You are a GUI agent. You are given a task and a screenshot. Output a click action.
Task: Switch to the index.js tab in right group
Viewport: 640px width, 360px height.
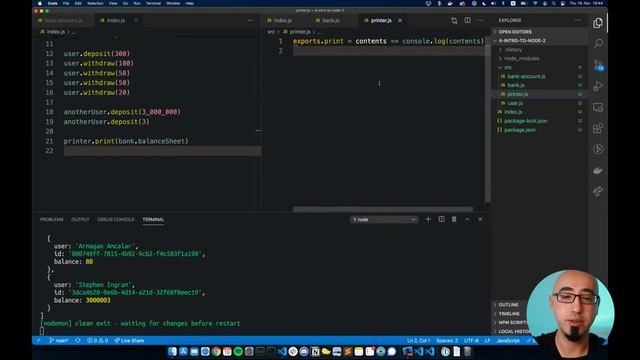pyautogui.click(x=282, y=20)
